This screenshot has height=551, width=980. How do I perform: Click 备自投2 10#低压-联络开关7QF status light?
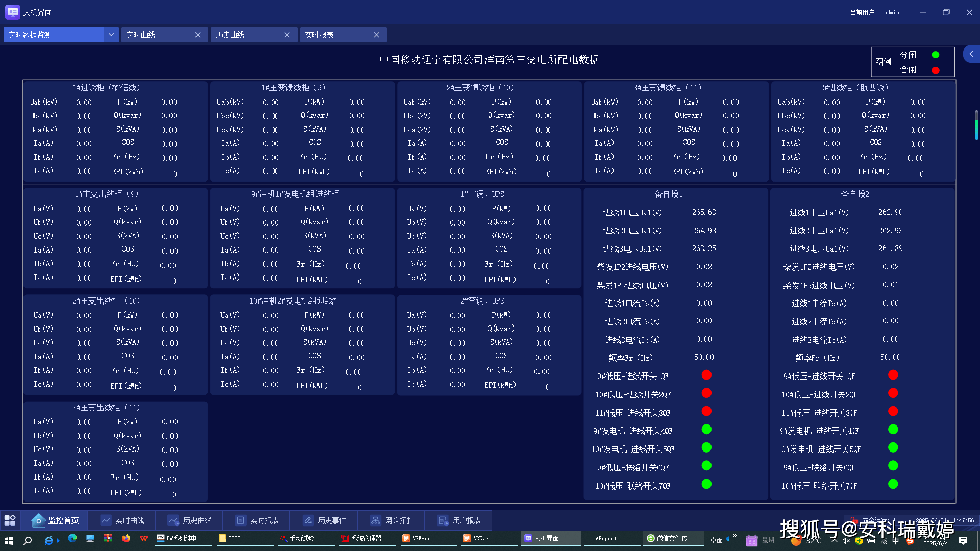(x=893, y=484)
